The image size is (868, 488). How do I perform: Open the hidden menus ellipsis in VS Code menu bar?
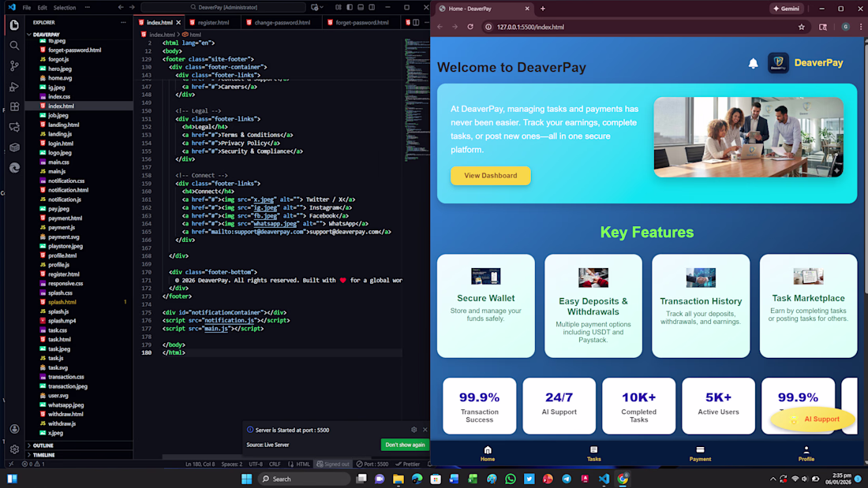[x=87, y=7]
